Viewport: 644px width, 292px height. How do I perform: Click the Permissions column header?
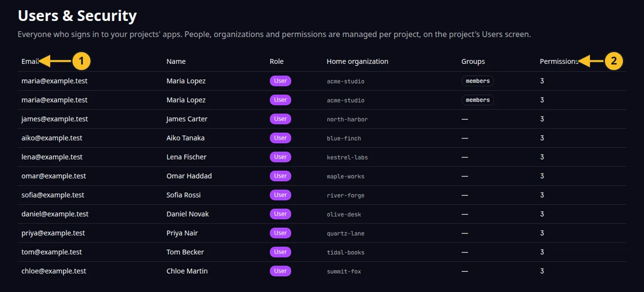pyautogui.click(x=559, y=61)
